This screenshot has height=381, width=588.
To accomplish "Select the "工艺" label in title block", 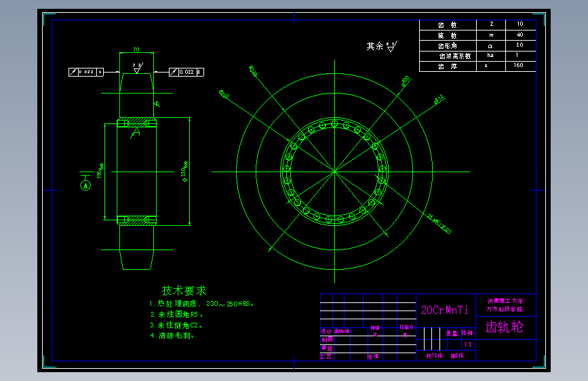I will [x=326, y=356].
